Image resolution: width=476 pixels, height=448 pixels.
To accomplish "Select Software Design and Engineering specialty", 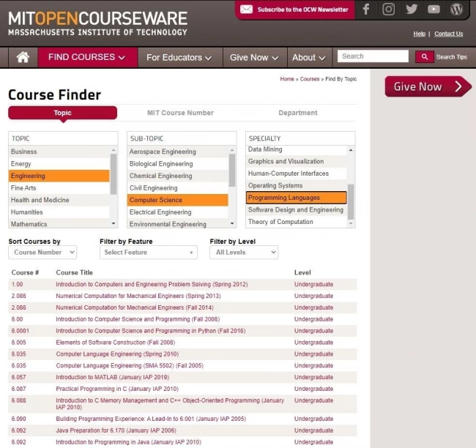I will 297,210.
